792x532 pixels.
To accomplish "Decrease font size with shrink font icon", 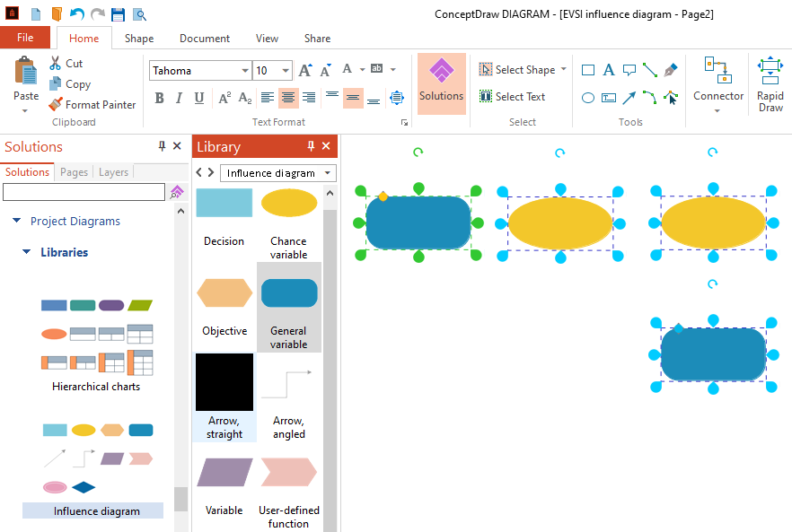I will [326, 70].
